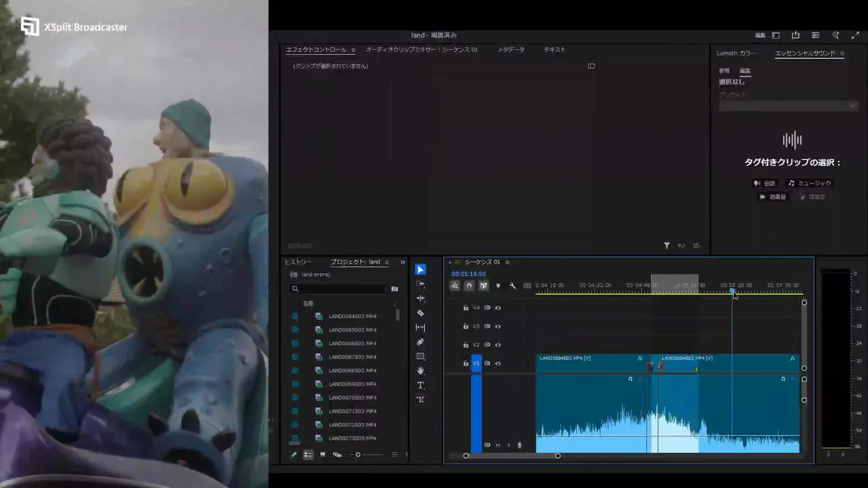868x488 pixels.
Task: Select the Slip tool
Action: (x=420, y=327)
